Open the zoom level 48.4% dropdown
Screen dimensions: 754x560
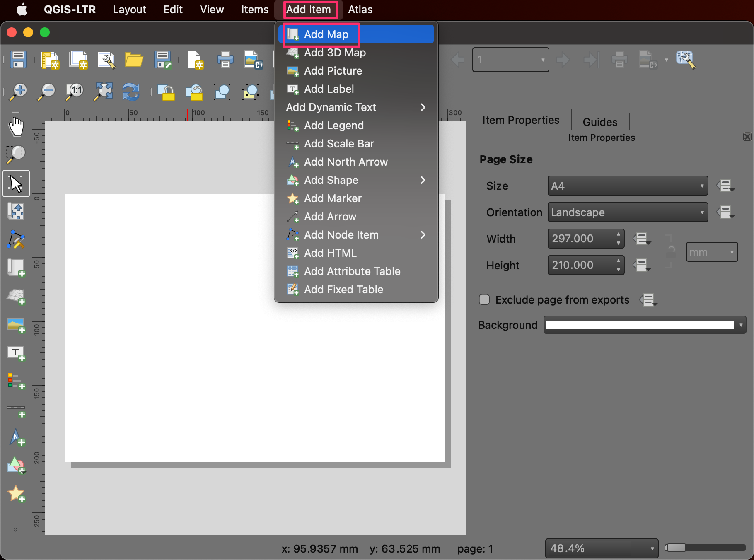click(602, 548)
